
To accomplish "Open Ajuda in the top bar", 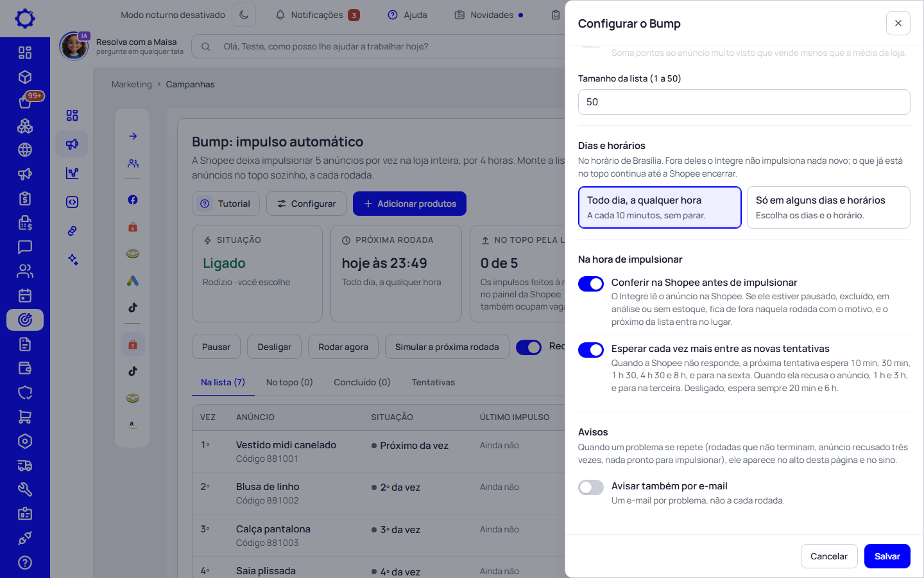I will click(x=407, y=15).
